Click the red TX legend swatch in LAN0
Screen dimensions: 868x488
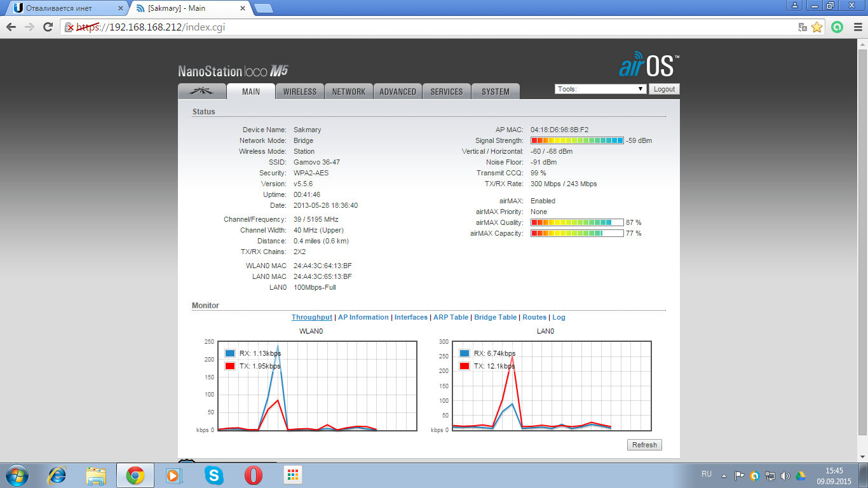(465, 366)
